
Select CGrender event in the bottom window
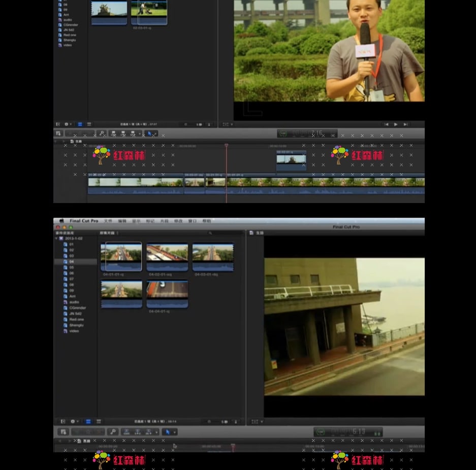[x=77, y=307]
